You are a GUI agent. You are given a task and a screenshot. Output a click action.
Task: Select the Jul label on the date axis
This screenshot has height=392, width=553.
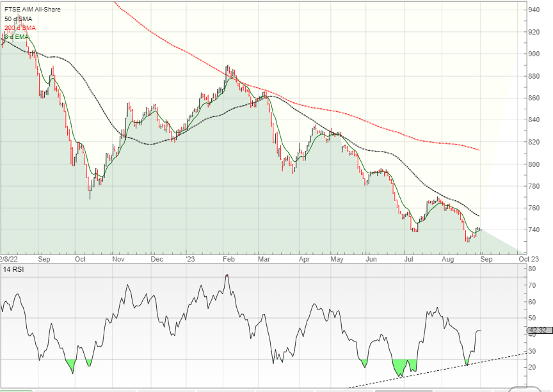[x=409, y=260]
